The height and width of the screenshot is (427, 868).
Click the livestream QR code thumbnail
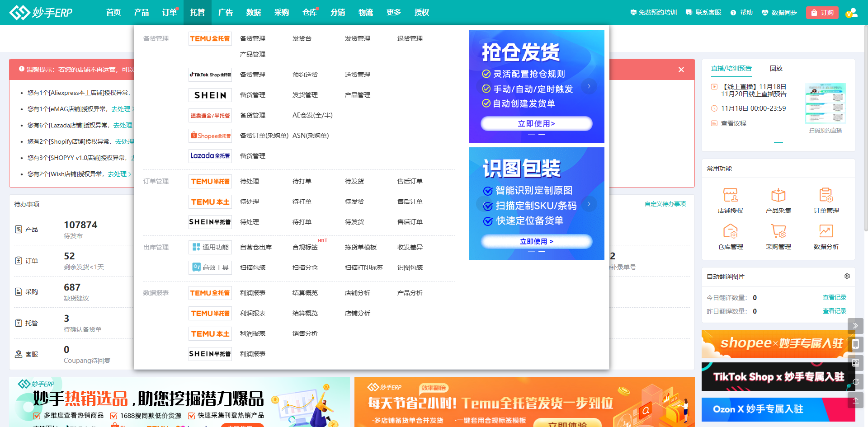click(x=825, y=103)
